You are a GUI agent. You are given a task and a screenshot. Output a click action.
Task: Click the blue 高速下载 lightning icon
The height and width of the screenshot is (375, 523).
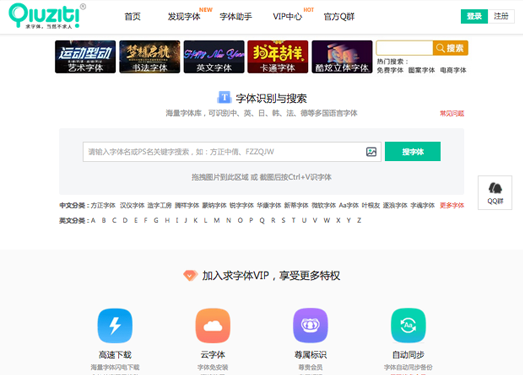click(x=115, y=326)
